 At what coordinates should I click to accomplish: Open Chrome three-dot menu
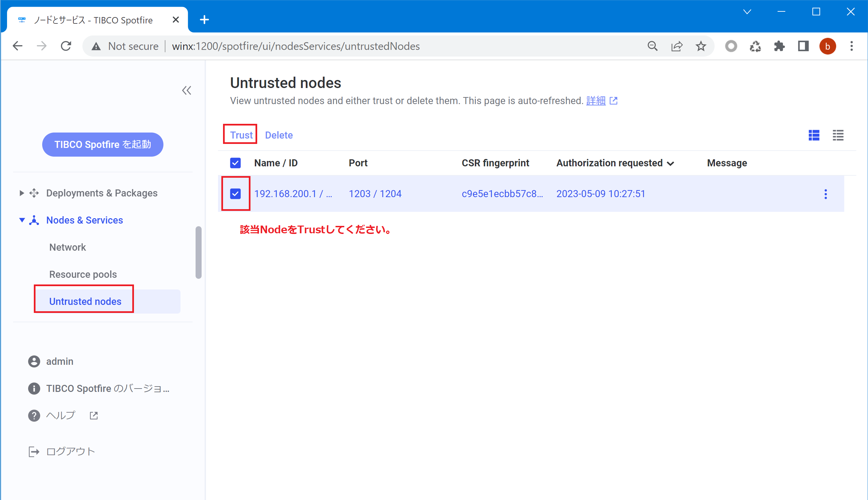tap(852, 46)
